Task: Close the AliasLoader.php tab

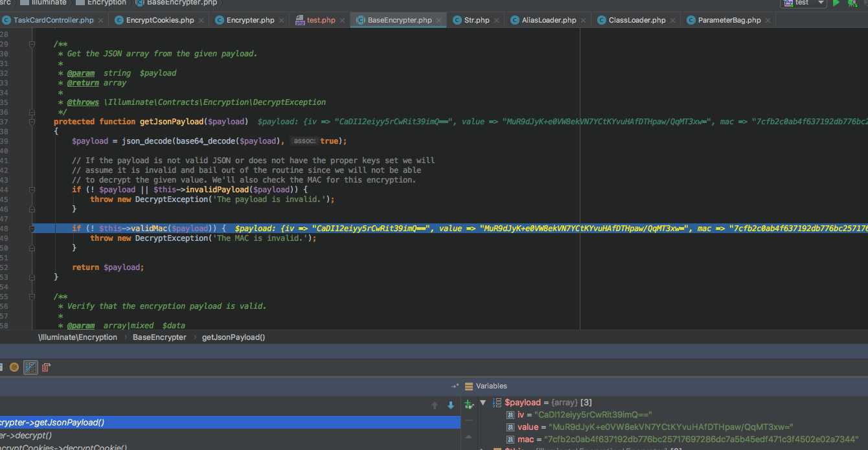Action: click(584, 21)
